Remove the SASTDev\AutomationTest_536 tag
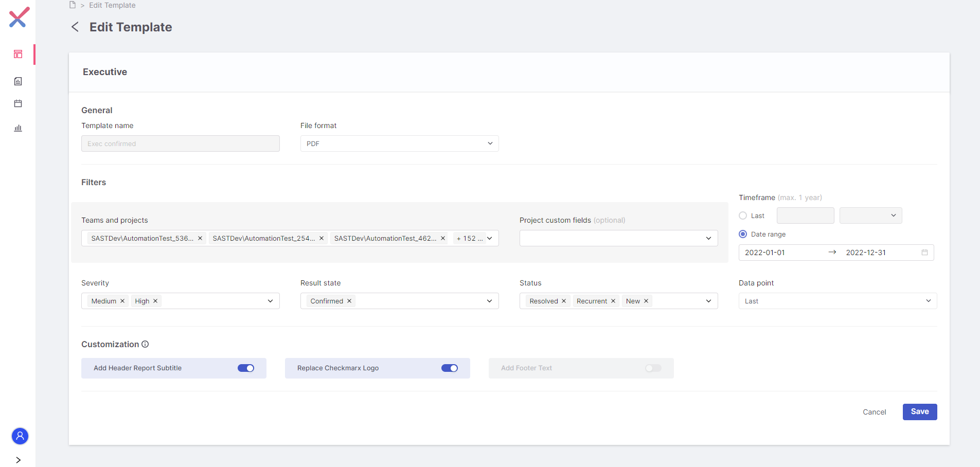 pos(200,238)
